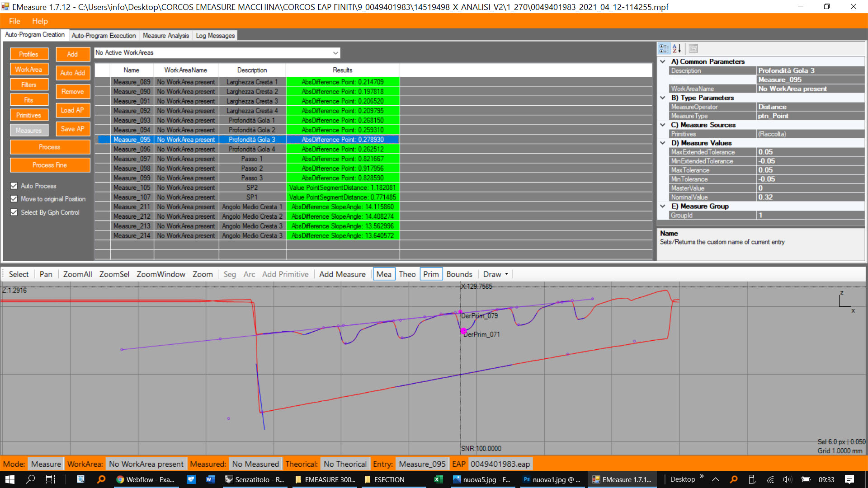868x488 pixels.
Task: Open Chrome Webflow window from taskbar
Action: pos(146,479)
